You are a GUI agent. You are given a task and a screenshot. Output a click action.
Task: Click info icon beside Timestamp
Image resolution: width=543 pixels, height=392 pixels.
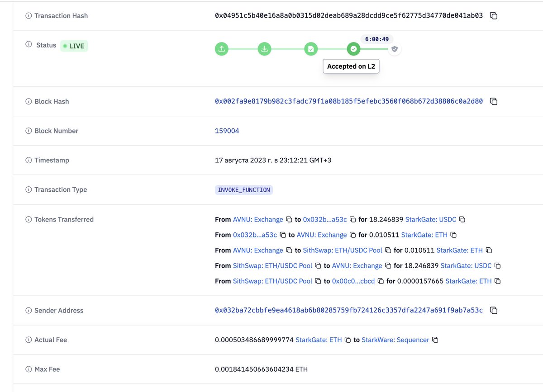click(x=29, y=161)
